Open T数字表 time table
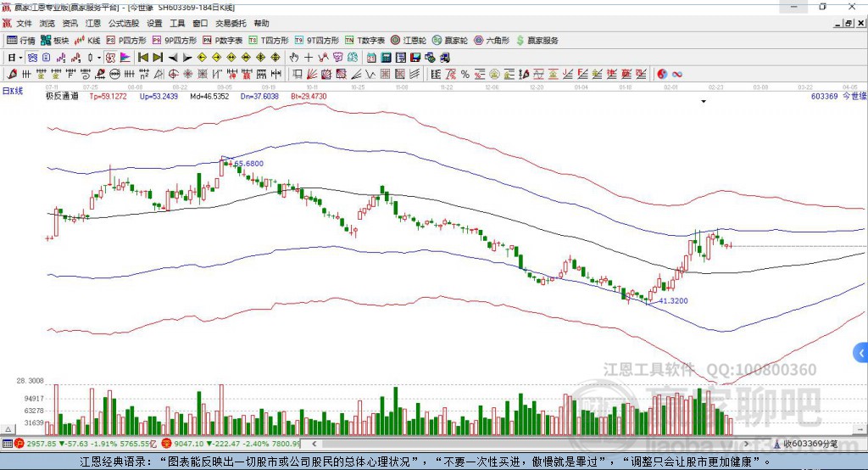 364,41
